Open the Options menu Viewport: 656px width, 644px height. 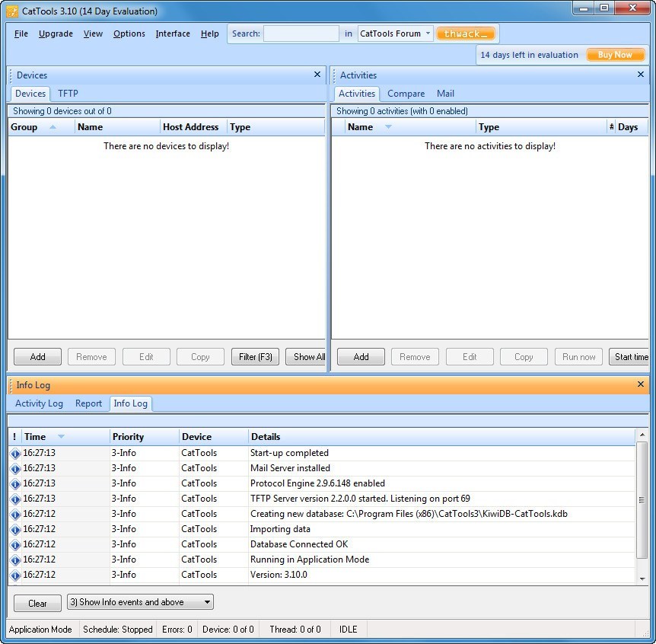tap(129, 33)
